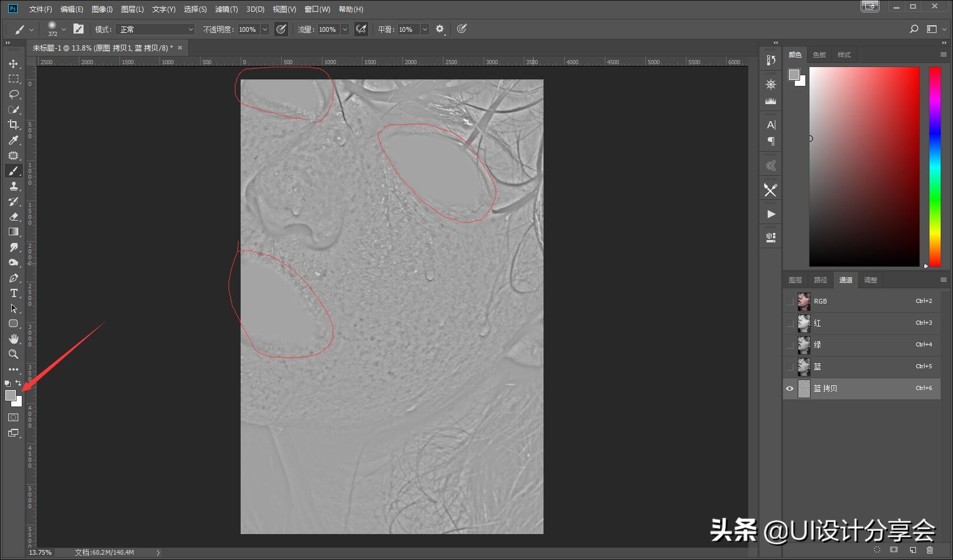
Task: Open the brush blending mode dropdown
Action: click(155, 29)
